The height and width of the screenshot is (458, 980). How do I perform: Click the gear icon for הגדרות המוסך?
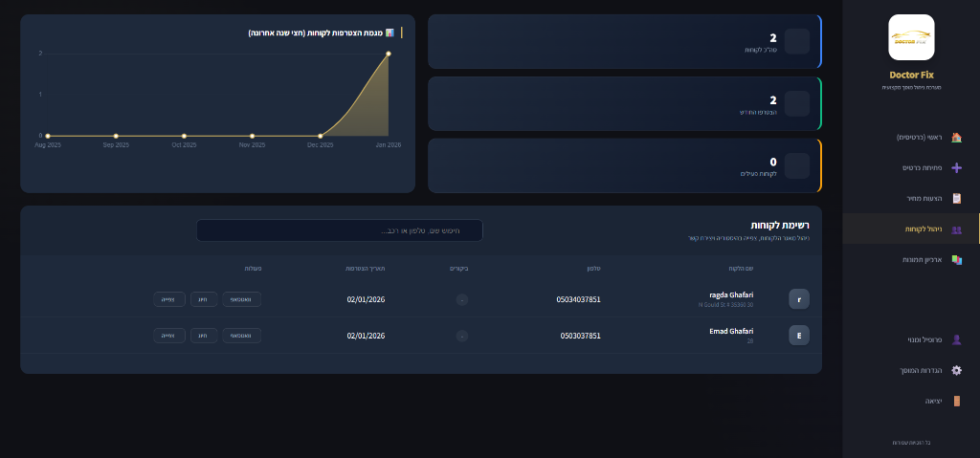pyautogui.click(x=956, y=370)
